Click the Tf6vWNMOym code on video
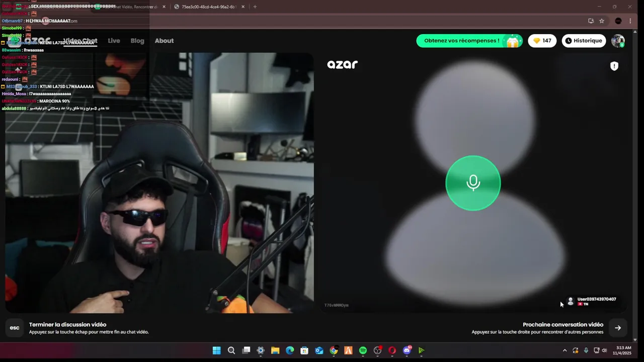The image size is (644, 362). coord(336,305)
